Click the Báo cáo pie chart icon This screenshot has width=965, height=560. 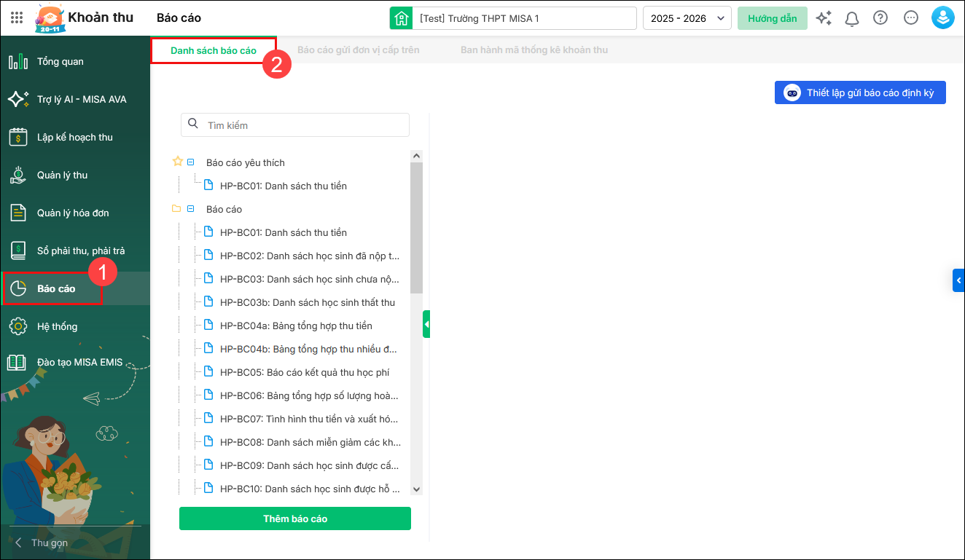coord(18,288)
